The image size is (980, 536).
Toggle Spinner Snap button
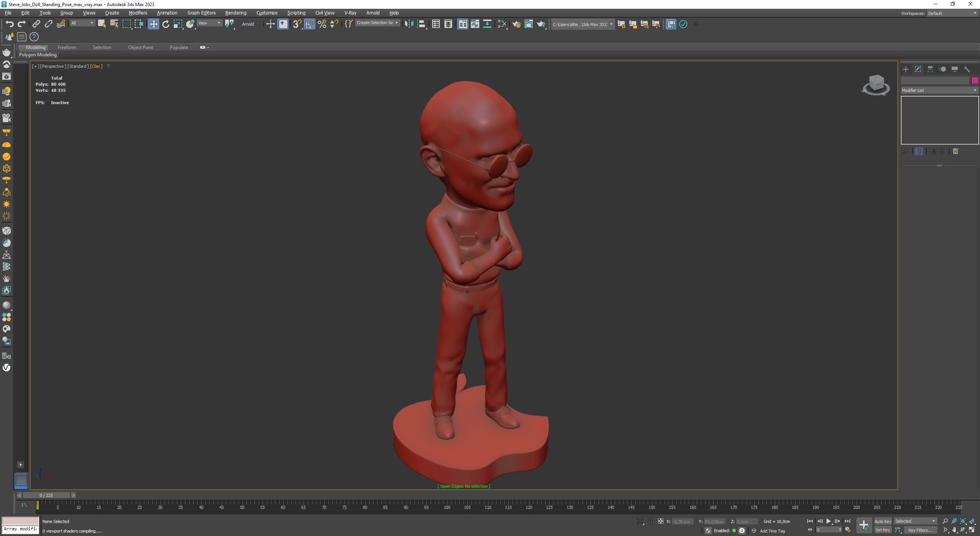point(334,24)
